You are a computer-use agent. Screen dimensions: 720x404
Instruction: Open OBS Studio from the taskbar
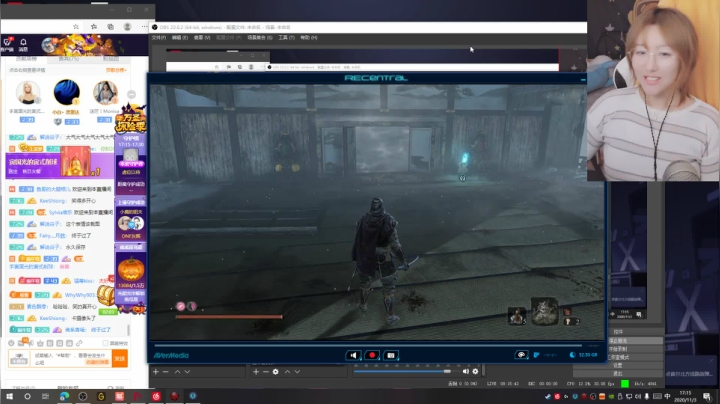[83, 396]
